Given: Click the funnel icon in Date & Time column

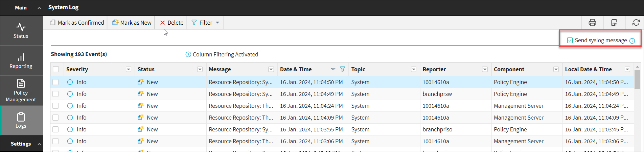Looking at the screenshot, I should pyautogui.click(x=342, y=69).
